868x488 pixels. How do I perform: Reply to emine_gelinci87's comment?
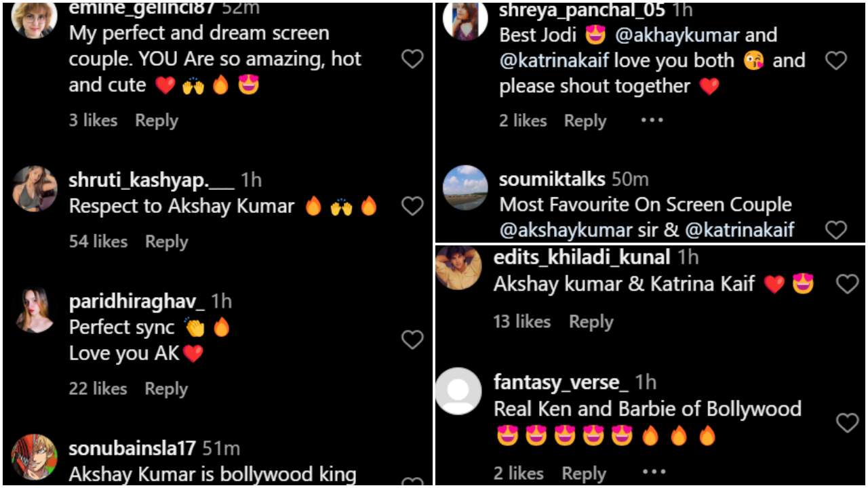[x=157, y=121]
